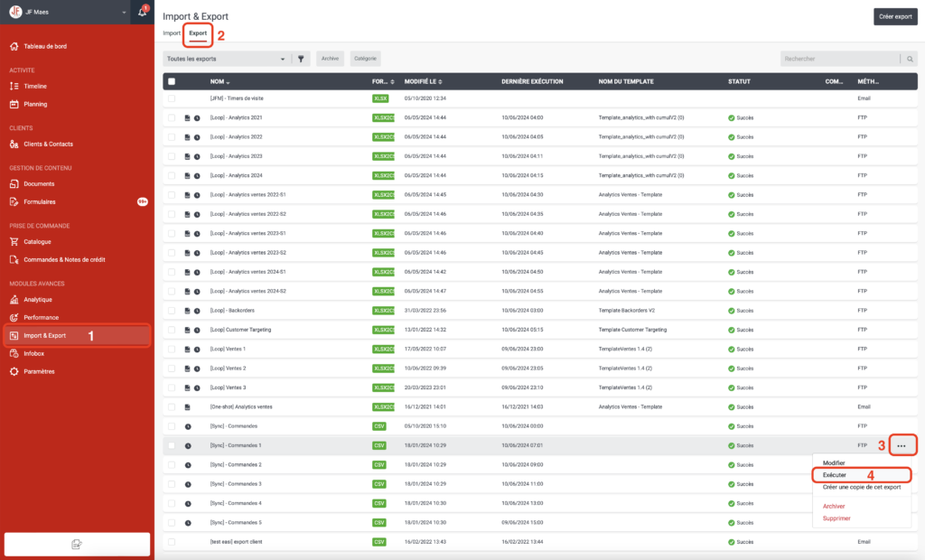
Task: Click the Créer export button
Action: click(x=895, y=16)
